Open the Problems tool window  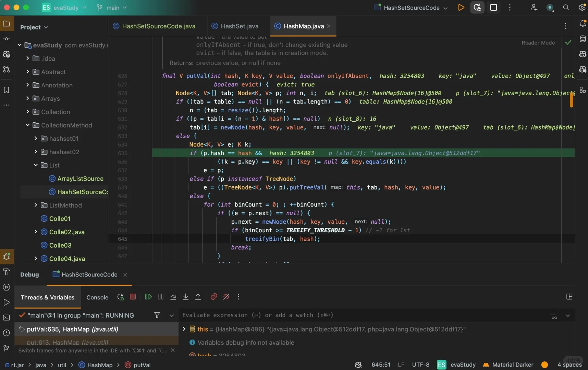coord(7,333)
